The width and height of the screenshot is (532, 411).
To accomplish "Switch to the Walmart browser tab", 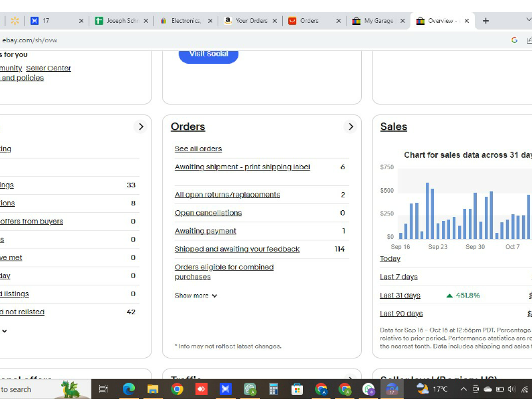I will 15,21.
